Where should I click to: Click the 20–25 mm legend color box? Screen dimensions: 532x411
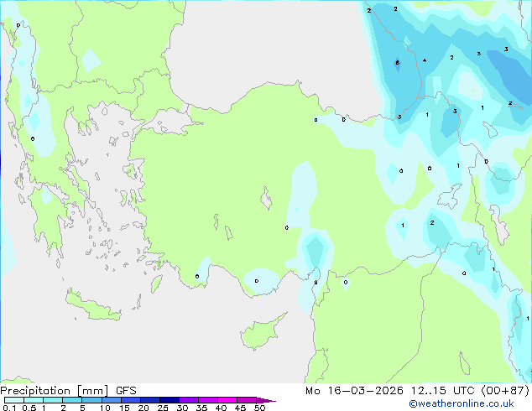tap(149, 400)
